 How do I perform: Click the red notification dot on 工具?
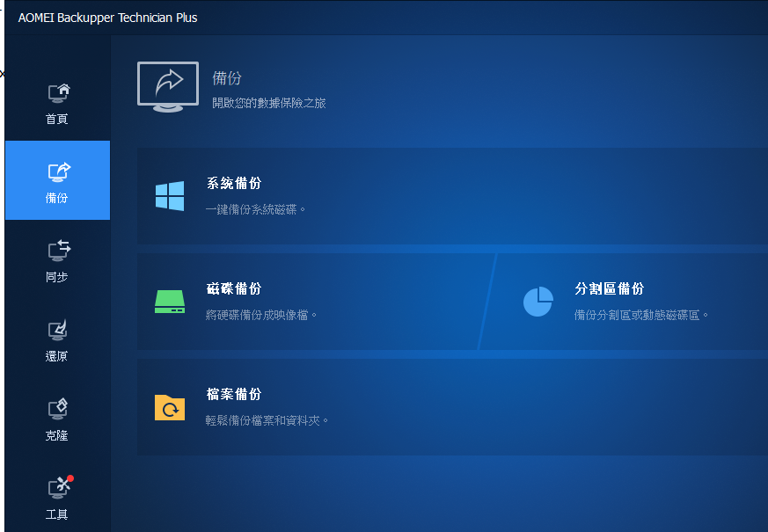click(70, 478)
